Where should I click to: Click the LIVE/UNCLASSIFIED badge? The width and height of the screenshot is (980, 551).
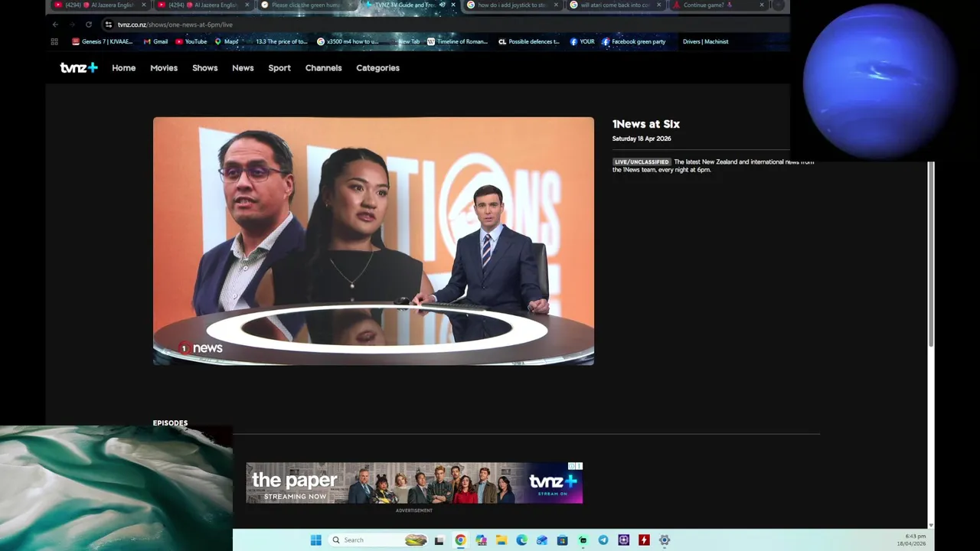[642, 162]
